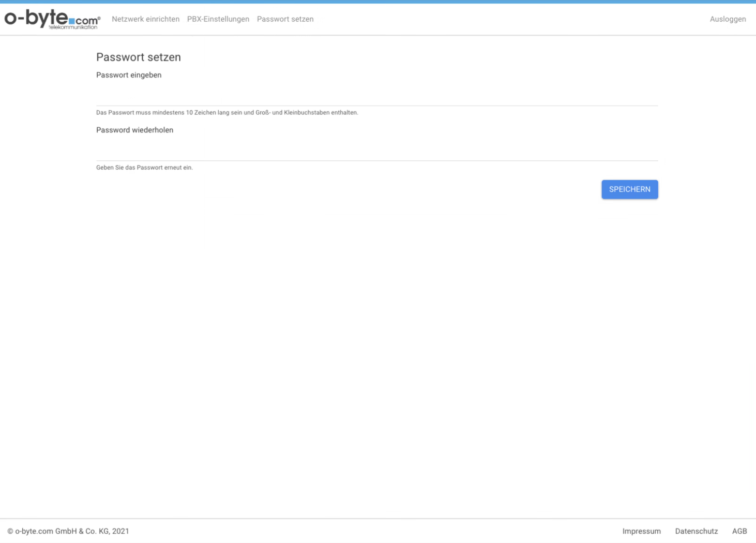Click the Password wiederholen field label
756x543 pixels.
tap(134, 130)
